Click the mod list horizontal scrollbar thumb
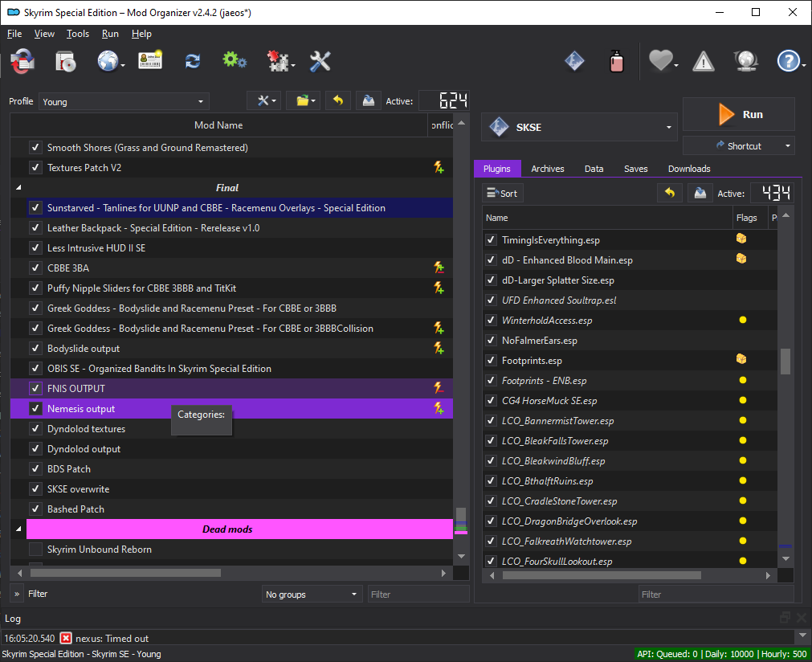 (x=125, y=573)
